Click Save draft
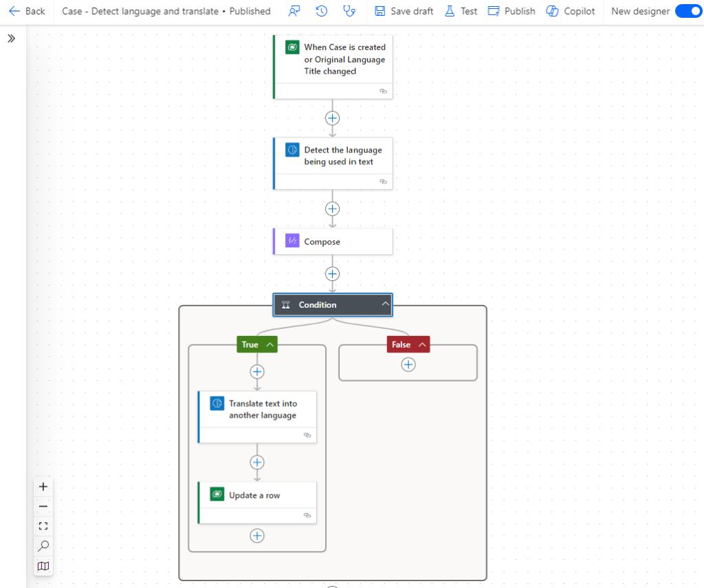The image size is (704, 588). point(404,11)
